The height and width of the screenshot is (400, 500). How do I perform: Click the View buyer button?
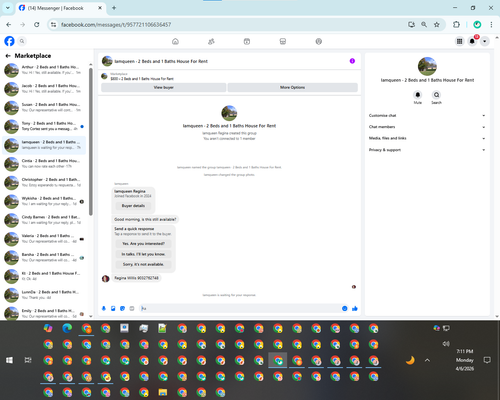tap(164, 87)
